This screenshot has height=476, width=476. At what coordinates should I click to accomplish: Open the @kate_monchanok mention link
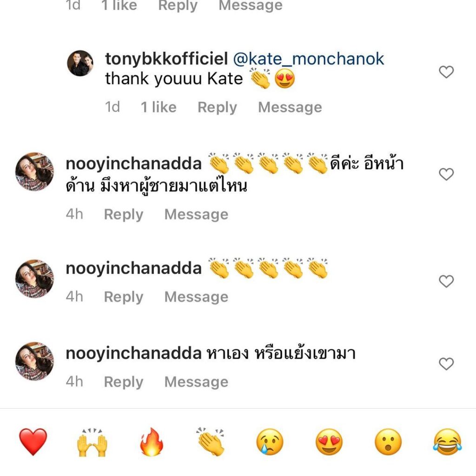pos(308,59)
